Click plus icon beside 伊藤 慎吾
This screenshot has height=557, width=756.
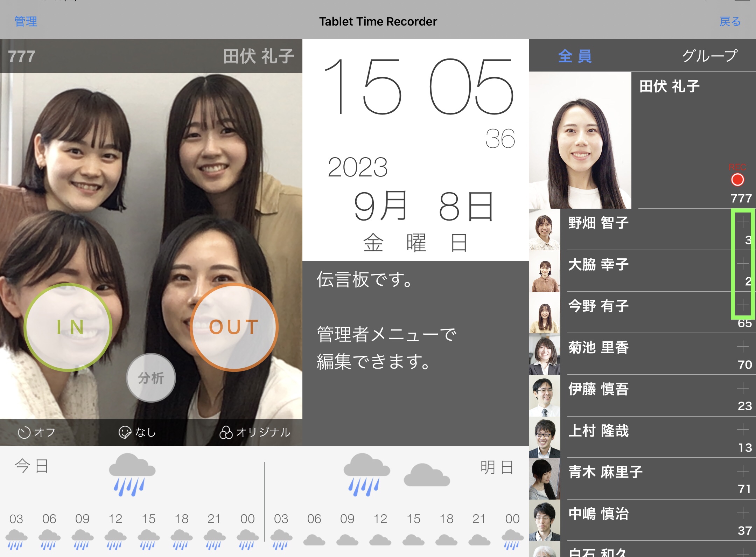click(742, 388)
